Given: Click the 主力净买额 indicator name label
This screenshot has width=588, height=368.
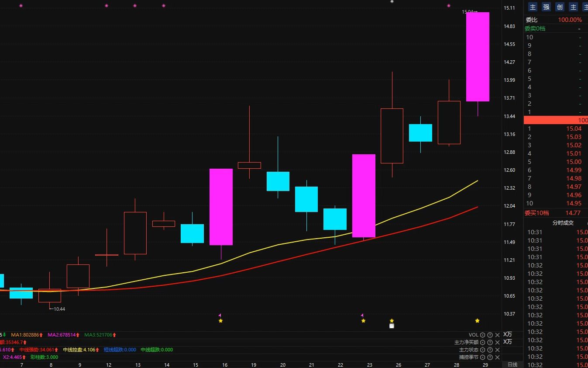Looking at the screenshot, I should coord(466,343).
